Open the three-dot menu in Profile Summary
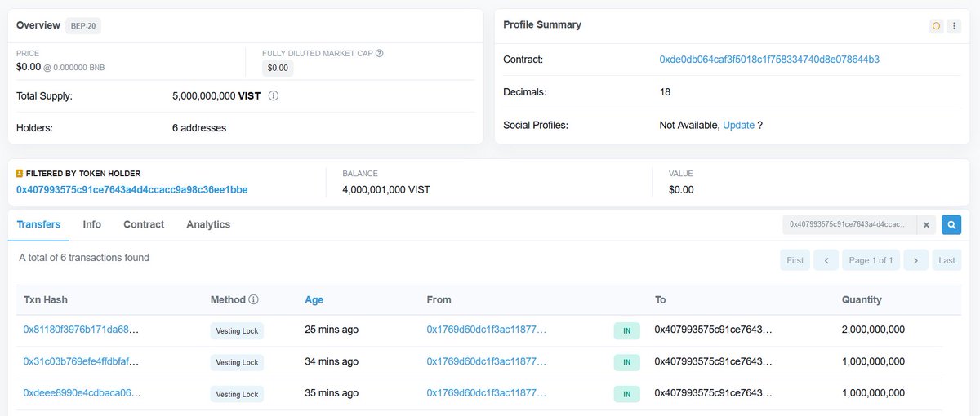 coord(954,26)
